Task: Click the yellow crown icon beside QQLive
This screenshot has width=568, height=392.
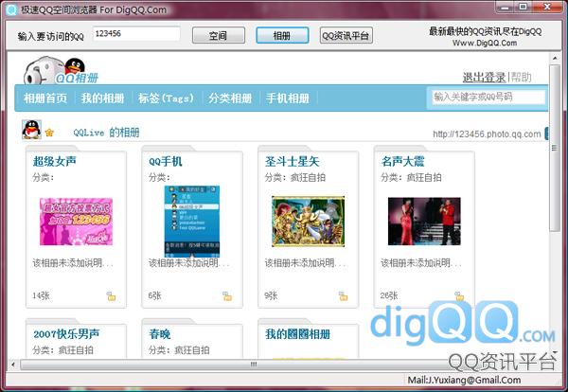Action: click(49, 133)
